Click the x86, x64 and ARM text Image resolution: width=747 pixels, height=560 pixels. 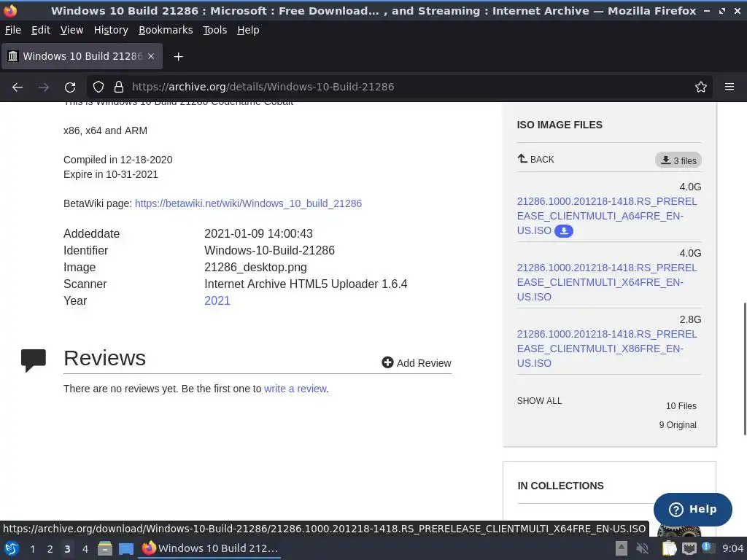105,131
